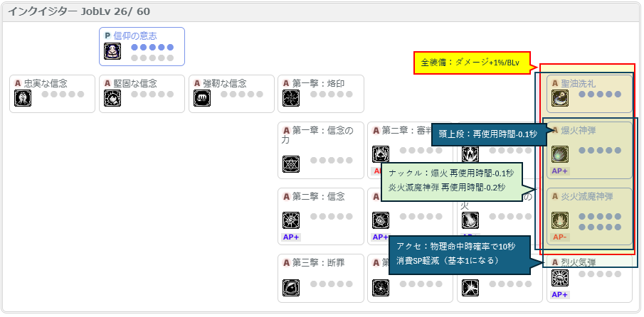Click the 烈火気弾 skill name

coord(579,262)
